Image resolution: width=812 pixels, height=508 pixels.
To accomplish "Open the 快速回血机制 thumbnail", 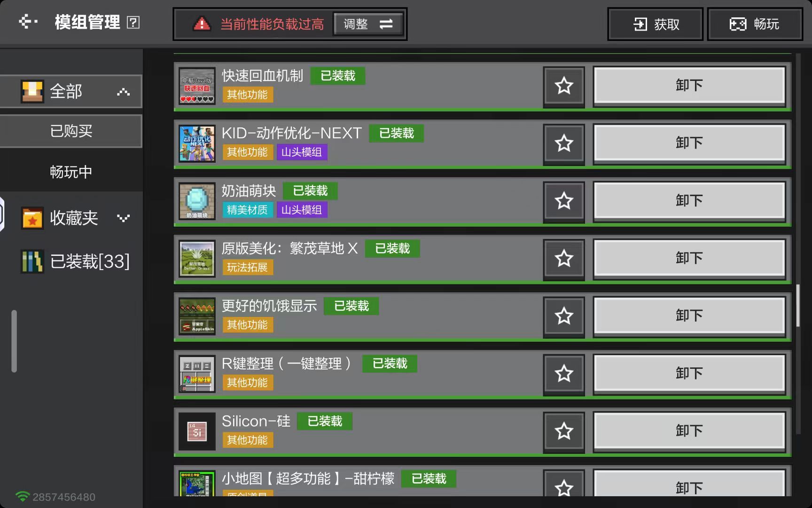I will 197,86.
